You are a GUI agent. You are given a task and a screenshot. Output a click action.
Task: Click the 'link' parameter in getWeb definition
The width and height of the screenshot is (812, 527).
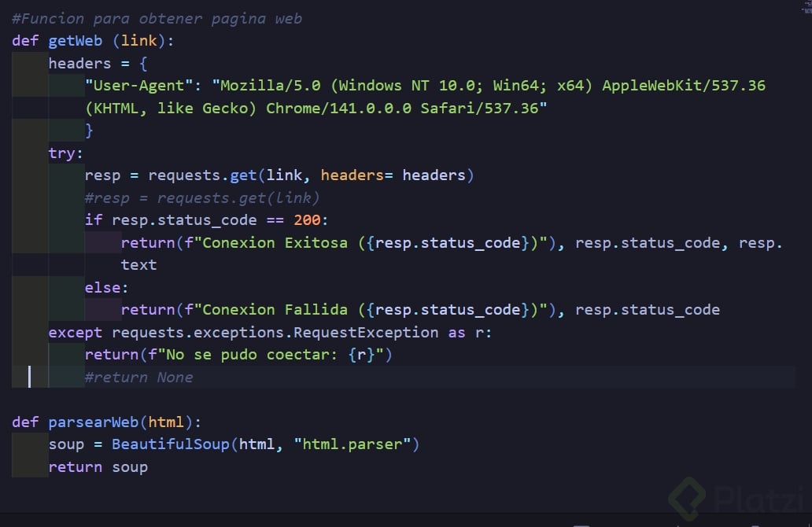138,41
